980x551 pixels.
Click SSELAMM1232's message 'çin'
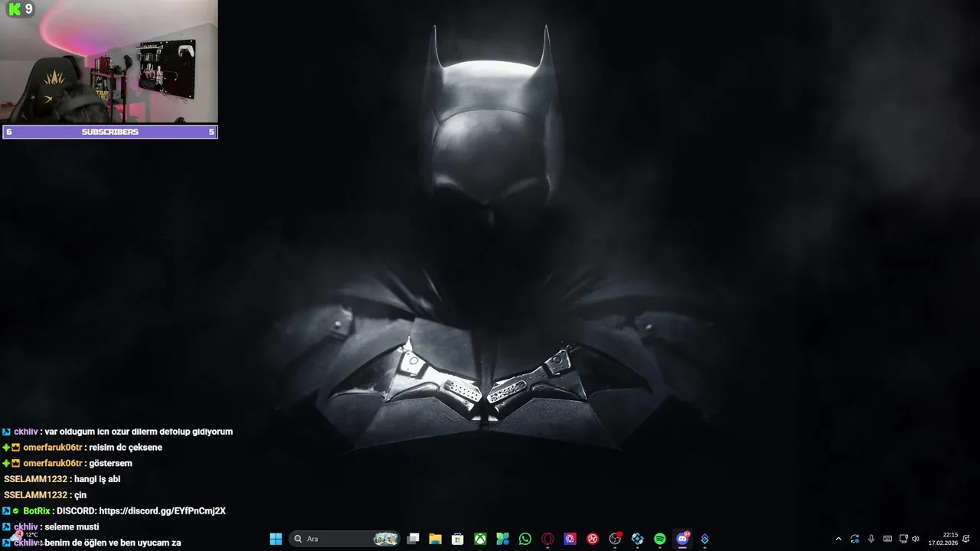point(80,495)
